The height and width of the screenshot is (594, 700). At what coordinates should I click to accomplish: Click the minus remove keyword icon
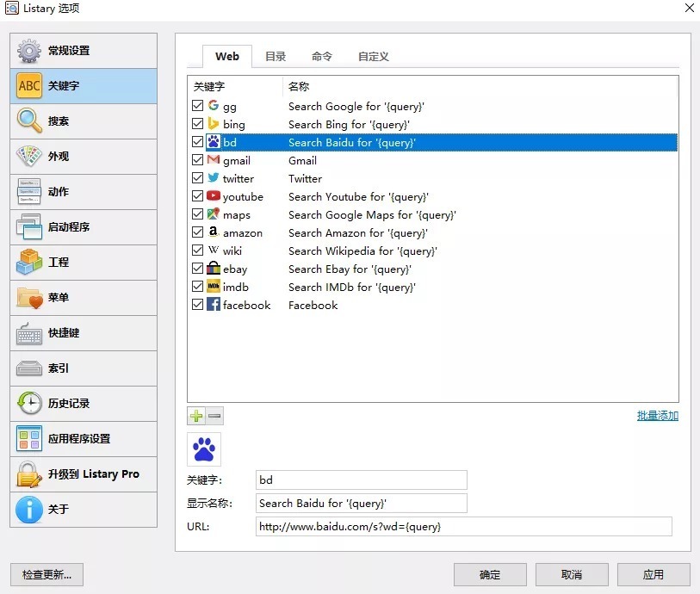[214, 417]
